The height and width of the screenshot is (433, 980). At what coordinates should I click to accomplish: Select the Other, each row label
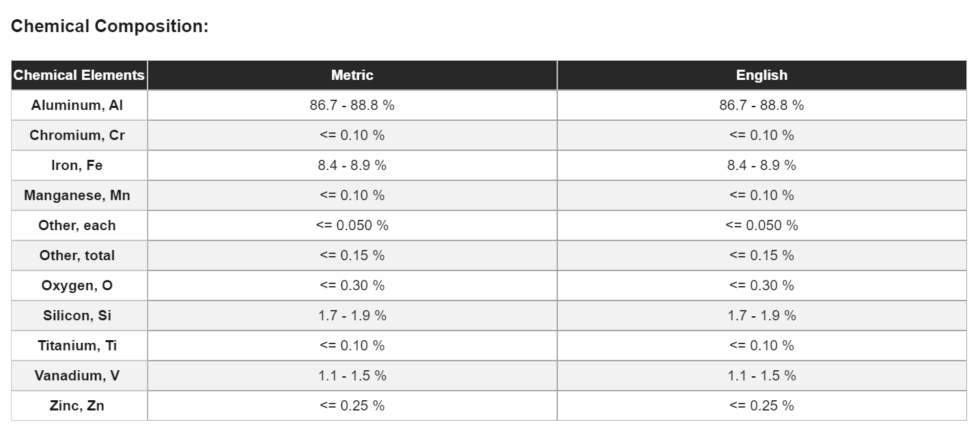pos(77,225)
